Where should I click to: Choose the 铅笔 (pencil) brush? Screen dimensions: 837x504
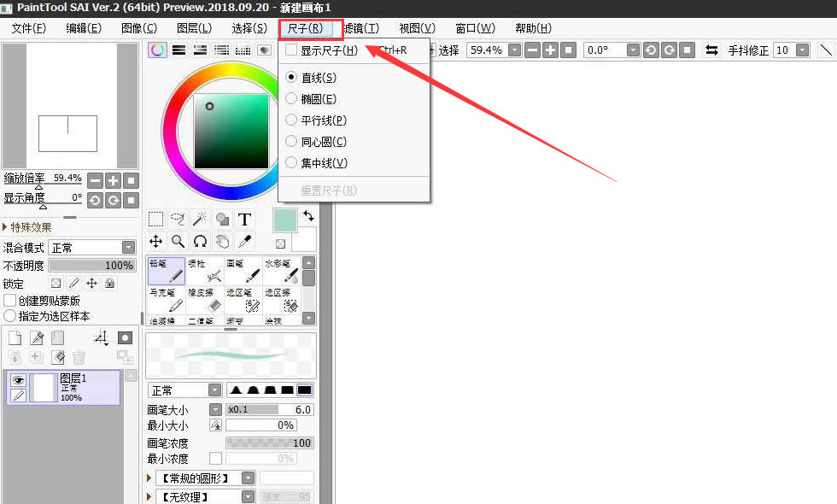(167, 271)
